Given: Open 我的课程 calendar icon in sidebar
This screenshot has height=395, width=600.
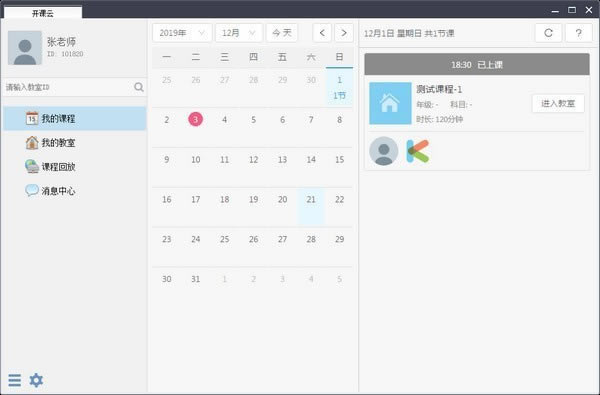Looking at the screenshot, I should point(32,118).
